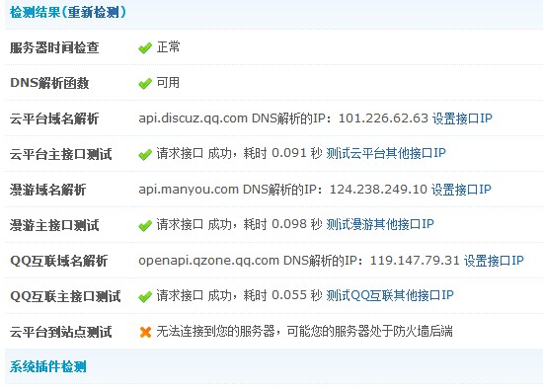This screenshot has width=543, height=392.
Task: Open 测试云平台其他接口IP link
Action: (x=386, y=153)
